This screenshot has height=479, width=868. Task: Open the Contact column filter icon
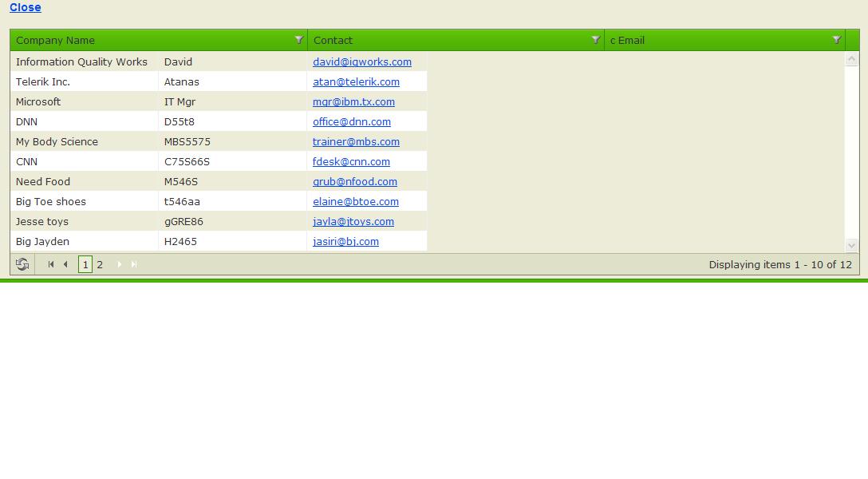[596, 40]
